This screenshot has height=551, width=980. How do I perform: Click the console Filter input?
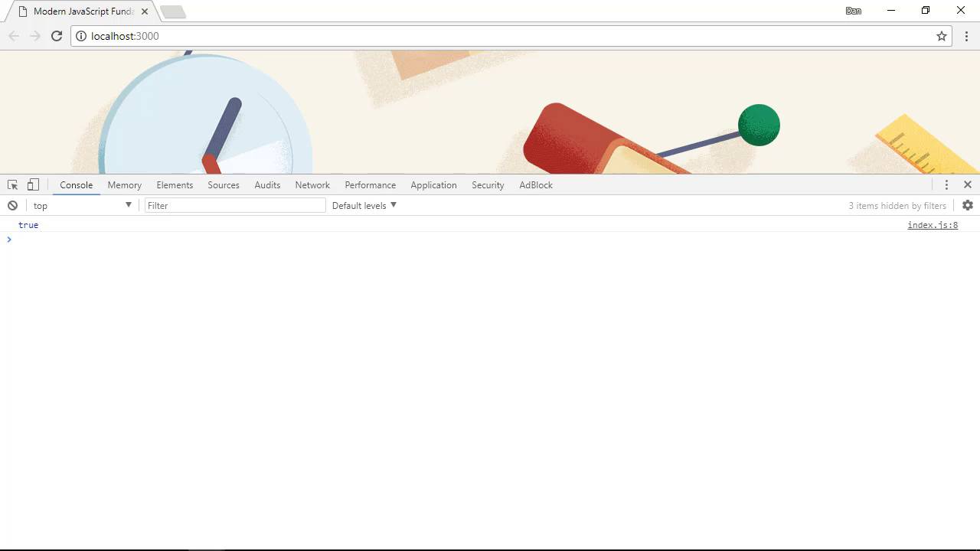tap(235, 205)
